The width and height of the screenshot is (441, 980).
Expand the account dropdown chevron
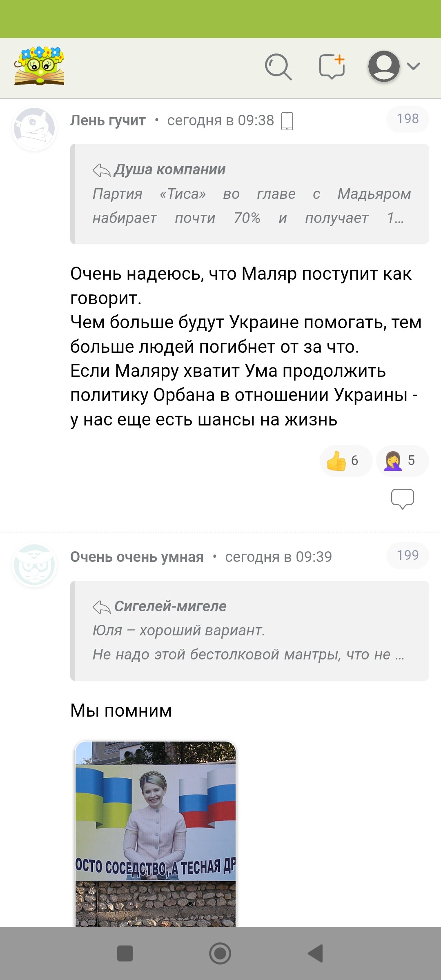(x=414, y=66)
